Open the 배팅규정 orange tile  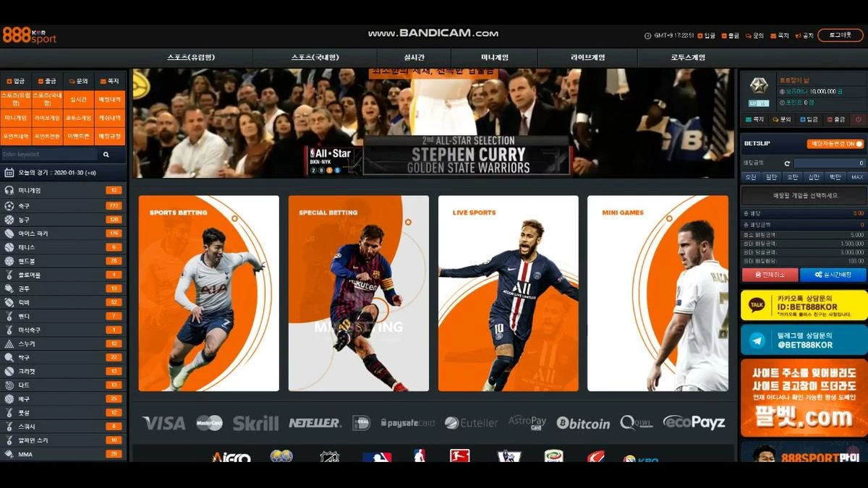110,136
